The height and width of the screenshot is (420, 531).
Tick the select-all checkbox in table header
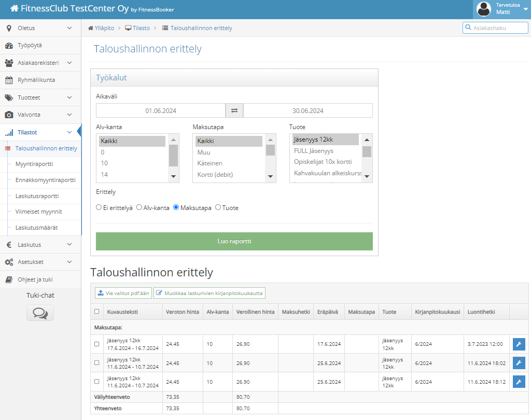click(x=97, y=312)
